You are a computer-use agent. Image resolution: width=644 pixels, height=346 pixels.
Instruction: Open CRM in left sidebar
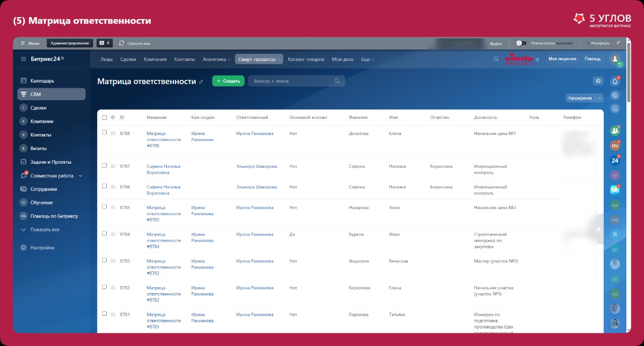(51, 94)
